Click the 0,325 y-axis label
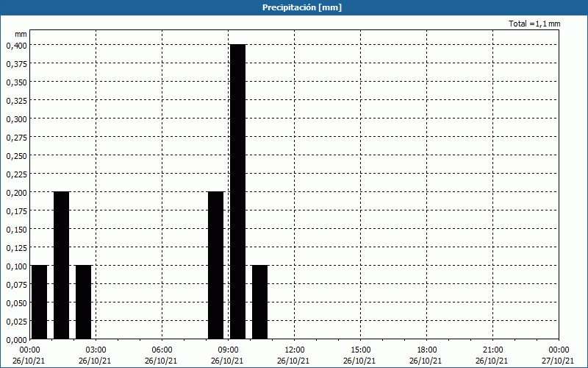The width and height of the screenshot is (588, 368). (17, 101)
